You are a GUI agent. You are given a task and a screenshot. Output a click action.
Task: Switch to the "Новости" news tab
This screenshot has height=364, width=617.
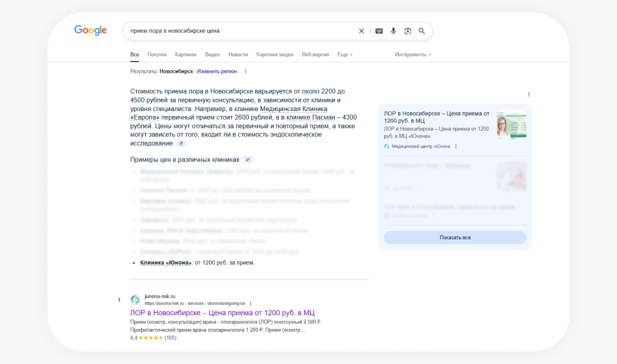click(x=238, y=54)
